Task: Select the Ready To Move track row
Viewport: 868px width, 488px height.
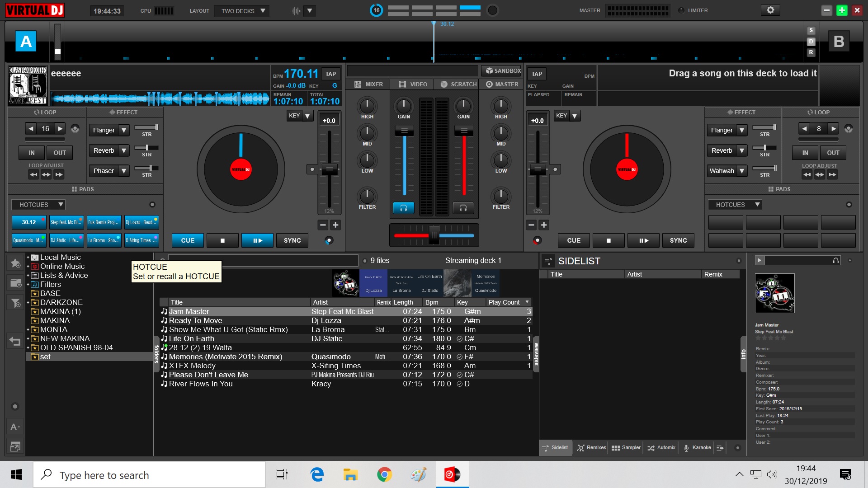Action: click(346, 320)
